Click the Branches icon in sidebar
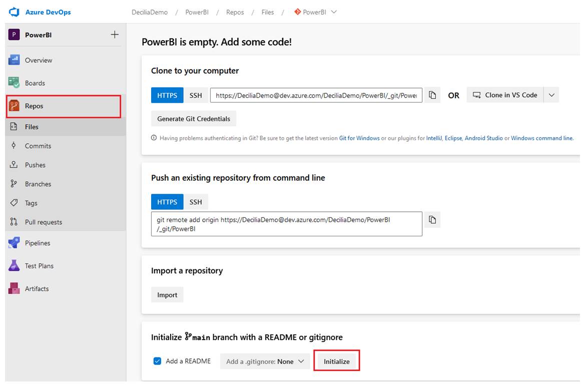The image size is (588, 388). [14, 184]
